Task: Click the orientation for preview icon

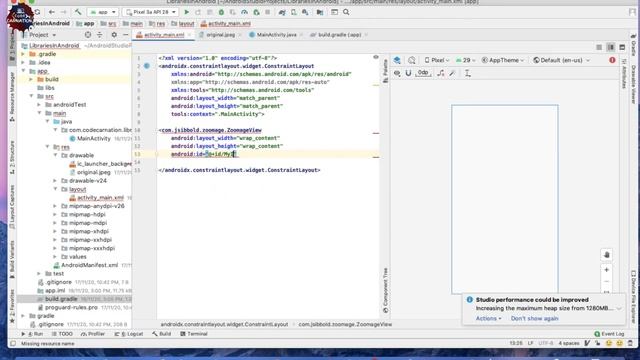Action: [411, 60]
